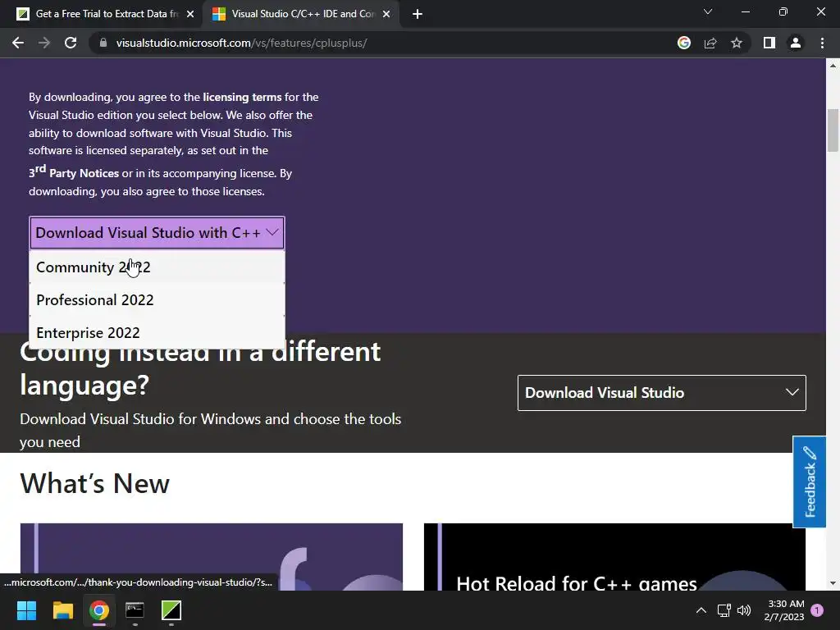Open the Windows Start menu
The width and height of the screenshot is (840, 630).
click(x=26, y=610)
